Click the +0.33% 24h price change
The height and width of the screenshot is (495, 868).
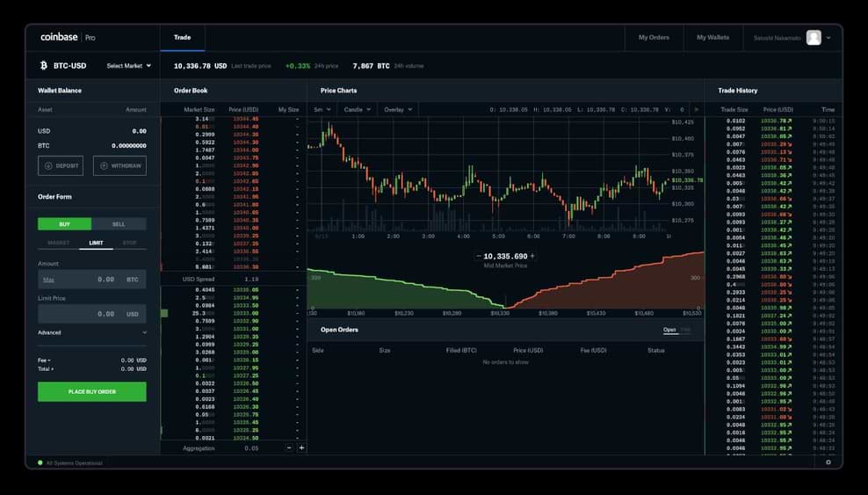tap(298, 66)
